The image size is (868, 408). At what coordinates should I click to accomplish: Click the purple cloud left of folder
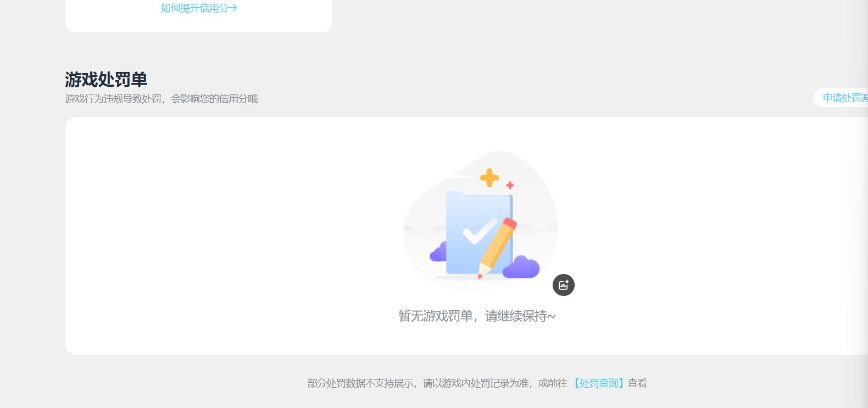(x=438, y=253)
